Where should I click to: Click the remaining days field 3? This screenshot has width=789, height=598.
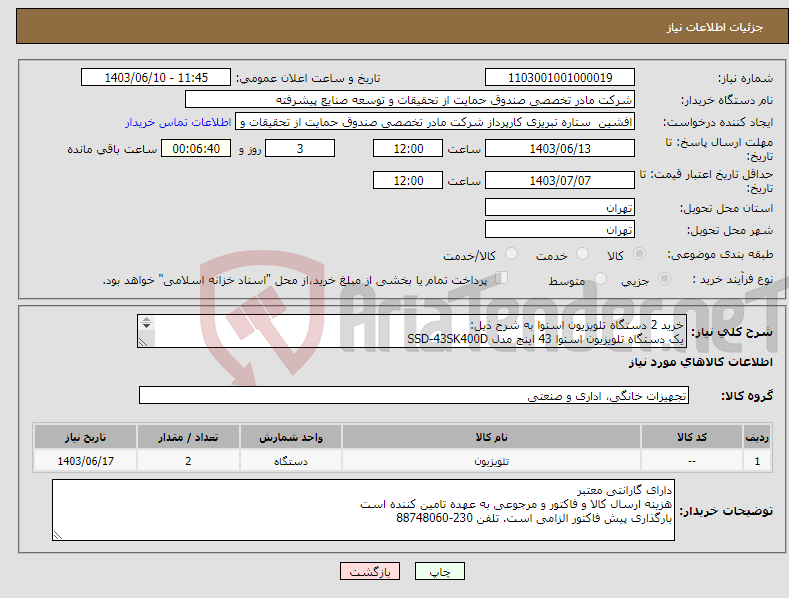(x=300, y=148)
